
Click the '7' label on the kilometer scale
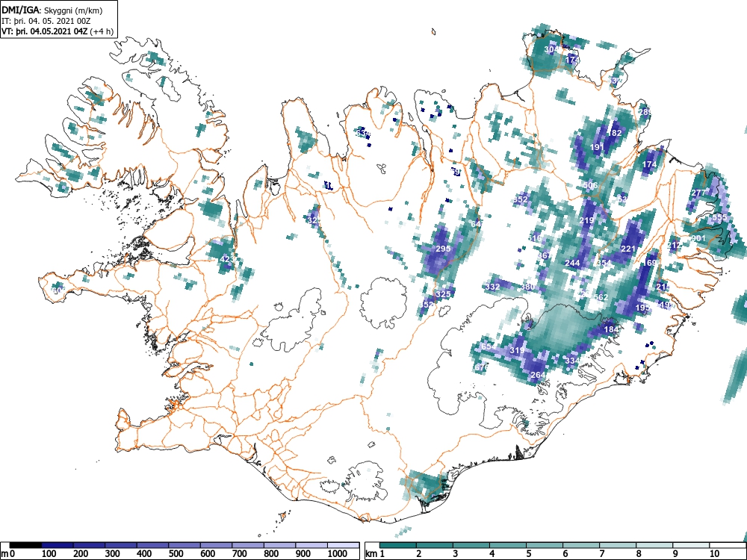(601, 554)
